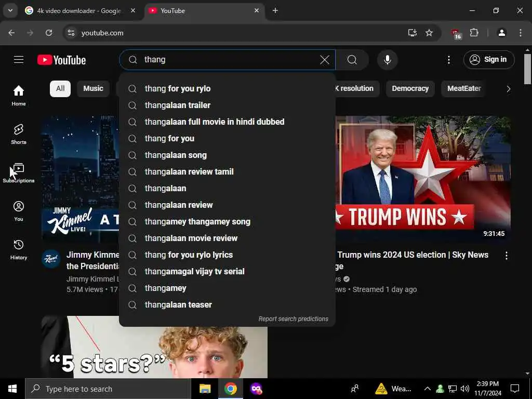Choose suggestion "thangalaan movie review"
532x399 pixels.
pyautogui.click(x=228, y=238)
